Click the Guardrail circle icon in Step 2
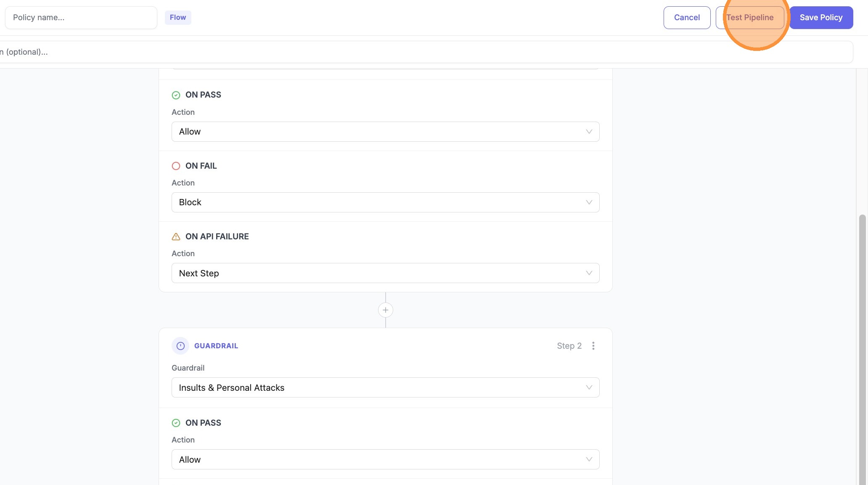 click(x=180, y=346)
